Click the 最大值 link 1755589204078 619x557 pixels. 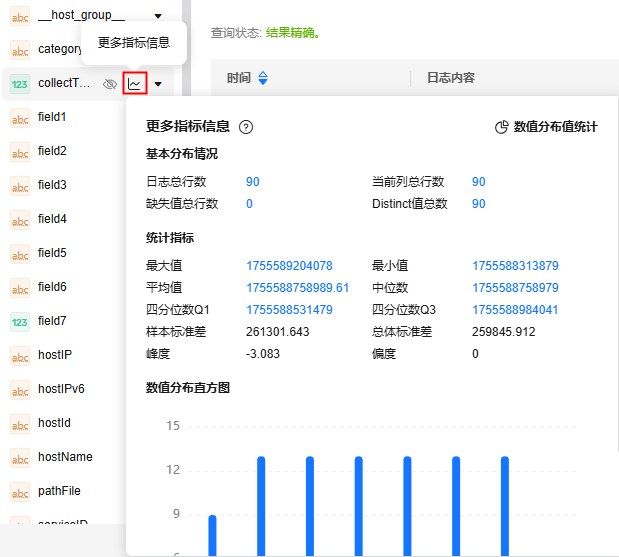pyautogui.click(x=289, y=266)
